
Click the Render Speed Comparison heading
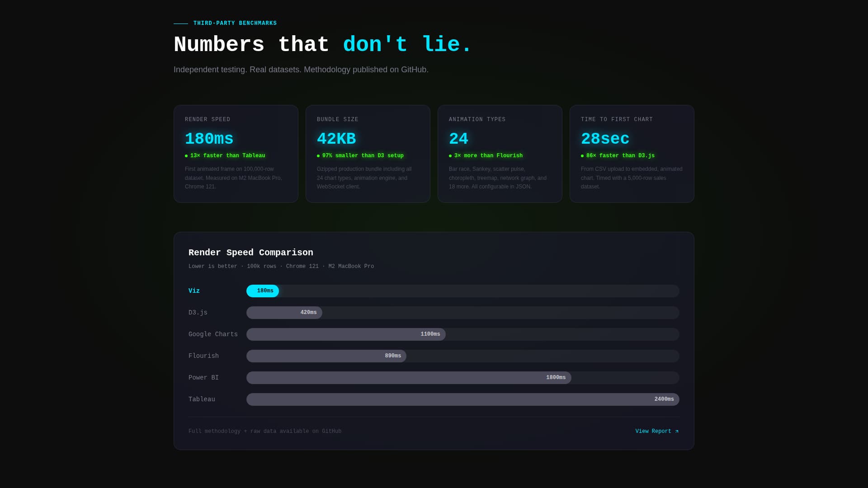click(251, 253)
